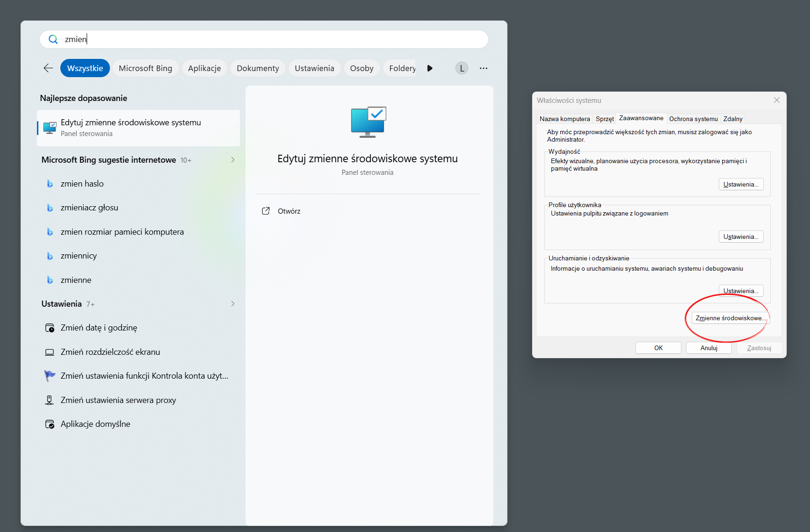Image resolution: width=810 pixels, height=532 pixels.
Task: Click the Zmienne środowiskowe button
Action: pos(730,318)
